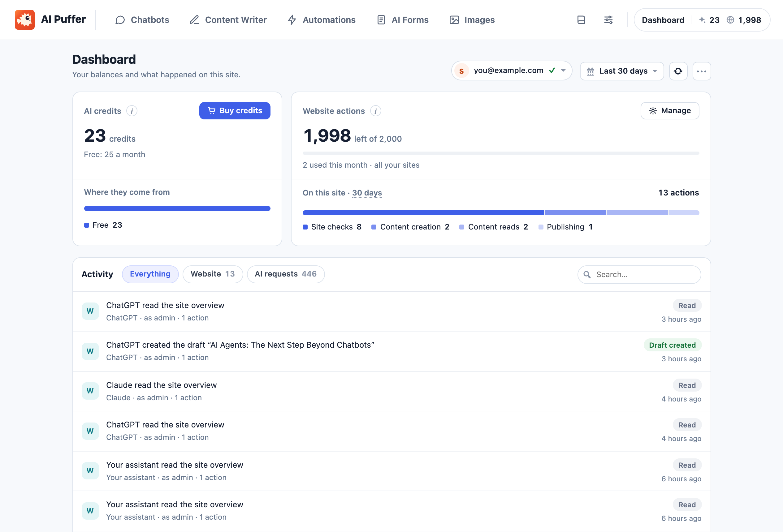Screen dimensions: 783x532
Task: Filter activity by AI requests 446
Action: [x=286, y=274]
